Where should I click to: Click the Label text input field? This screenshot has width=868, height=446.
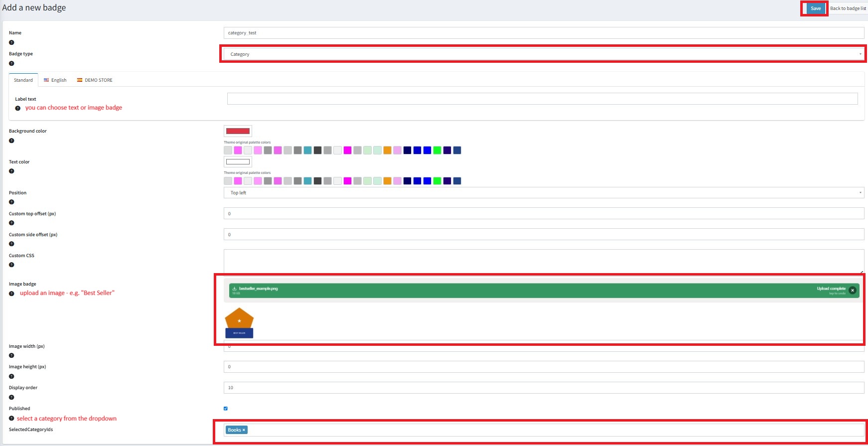tap(542, 99)
